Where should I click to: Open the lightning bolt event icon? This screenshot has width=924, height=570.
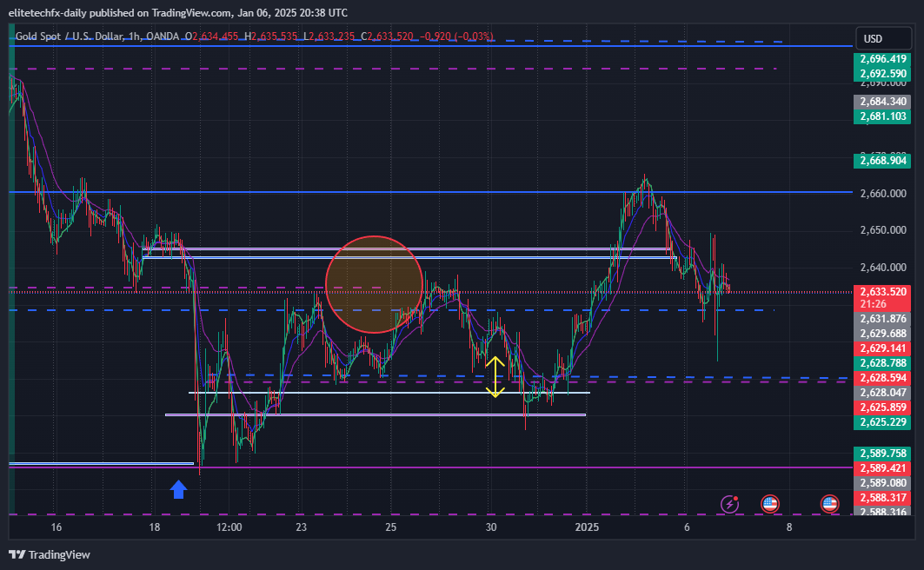729,504
